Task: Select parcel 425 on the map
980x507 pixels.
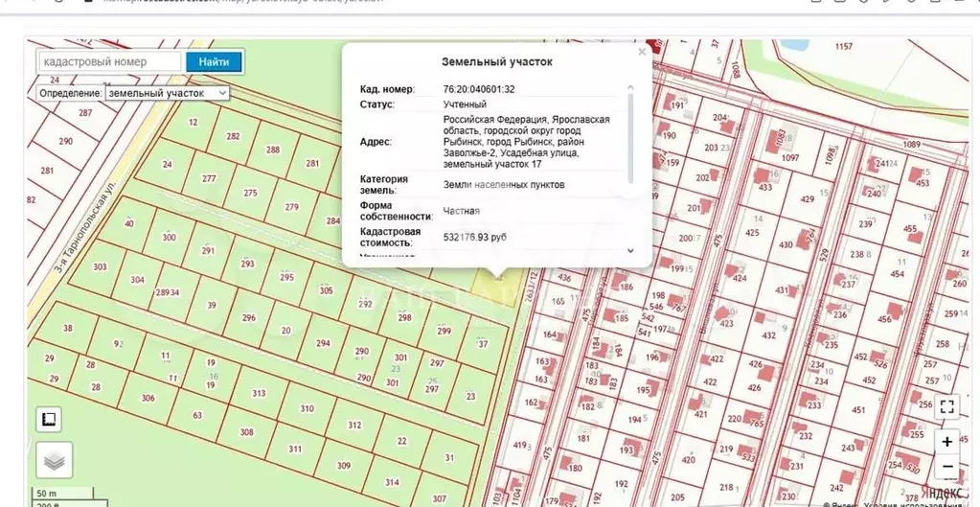Action: [753, 233]
